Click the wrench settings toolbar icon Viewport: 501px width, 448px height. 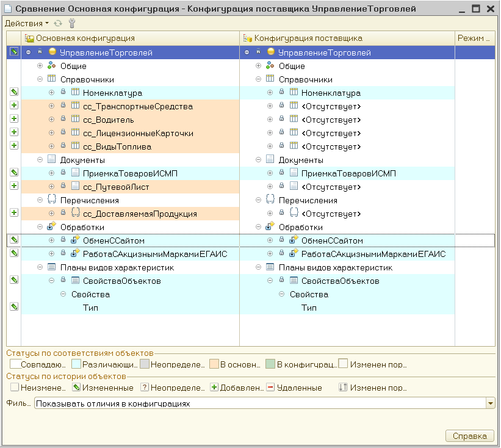coord(71,23)
